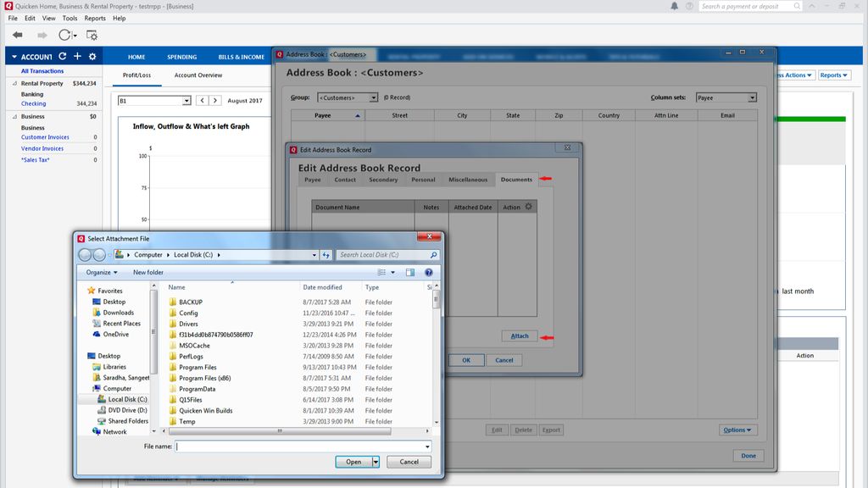Open Help in the Select Attachment File dialog
The width and height of the screenshot is (868, 488).
tap(429, 272)
